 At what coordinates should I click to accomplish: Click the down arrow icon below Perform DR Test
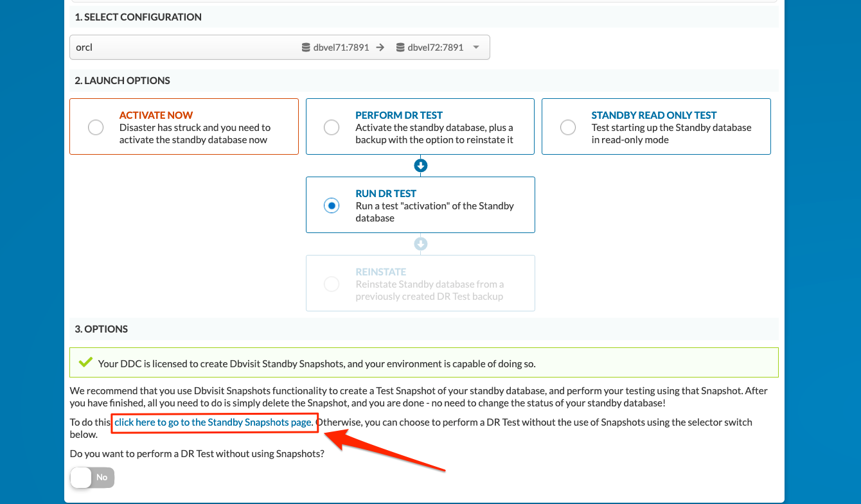(421, 166)
